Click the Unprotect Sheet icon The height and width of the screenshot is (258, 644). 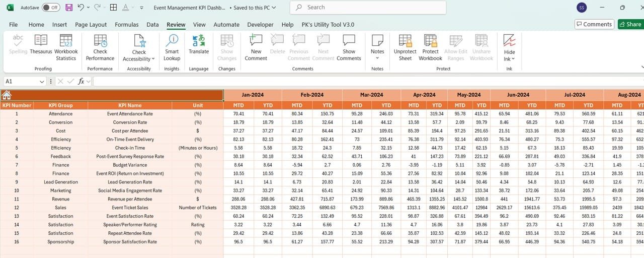tap(405, 41)
